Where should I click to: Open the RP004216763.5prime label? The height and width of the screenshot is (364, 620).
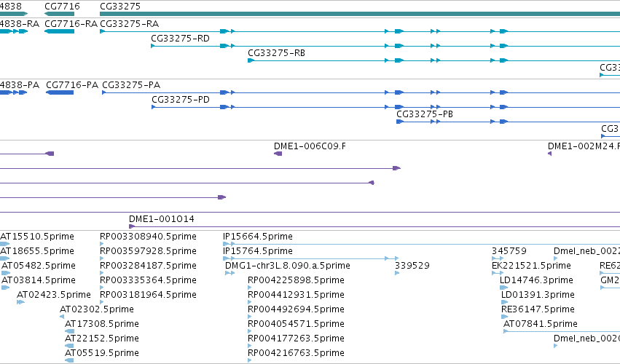coord(297,353)
